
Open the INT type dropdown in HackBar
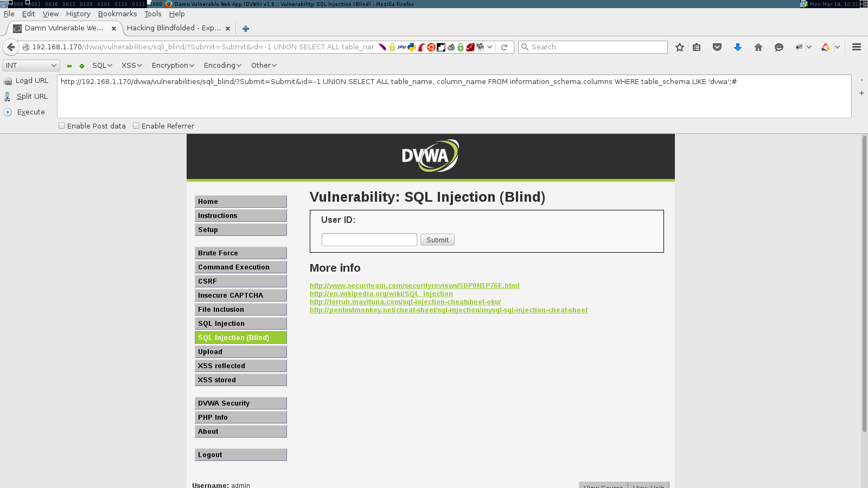[x=31, y=66]
